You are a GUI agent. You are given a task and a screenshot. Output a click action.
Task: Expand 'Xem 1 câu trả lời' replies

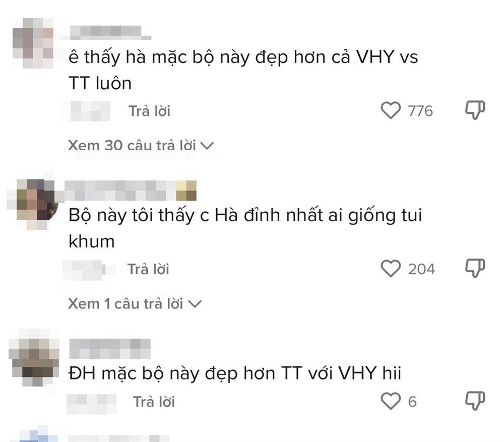(135, 304)
